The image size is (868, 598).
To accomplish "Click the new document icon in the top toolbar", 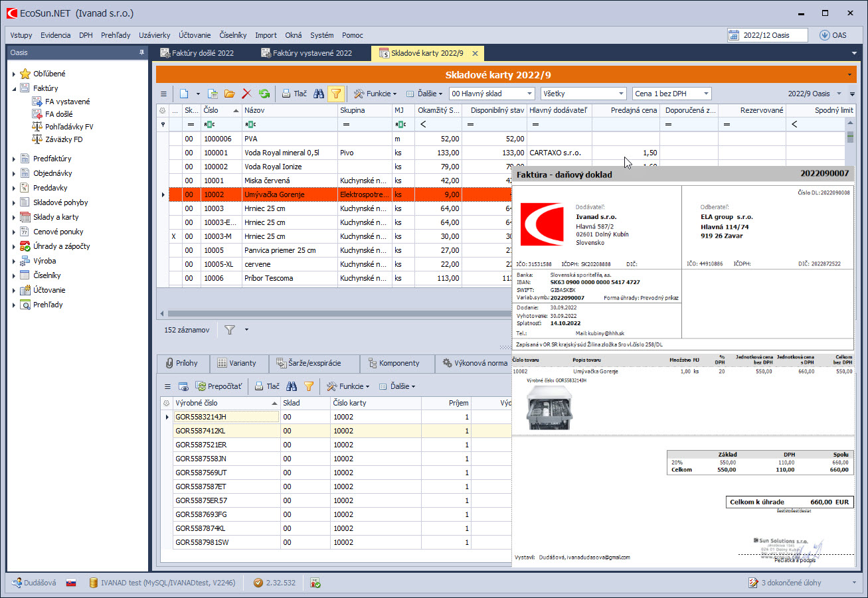I will point(184,94).
